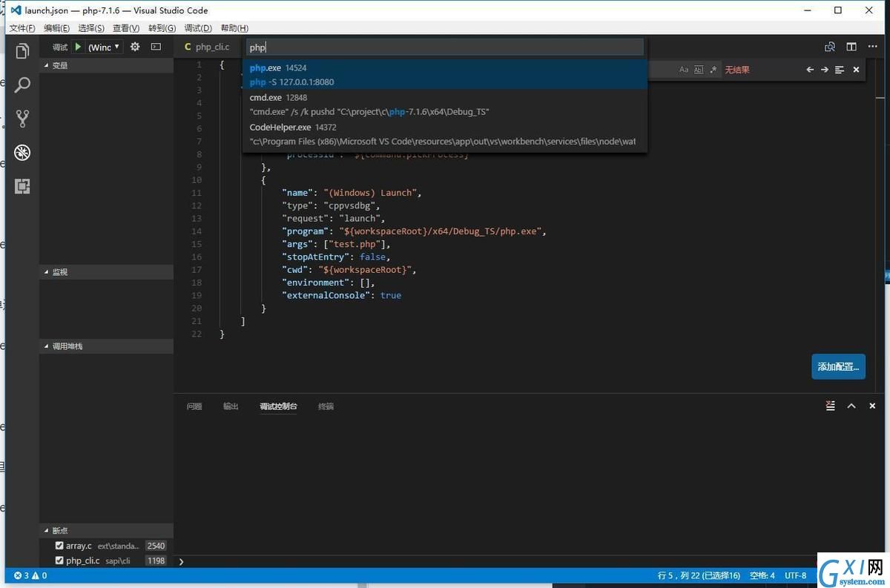Click the process picker input field
Viewport: 890px width, 588px height.
(445, 47)
